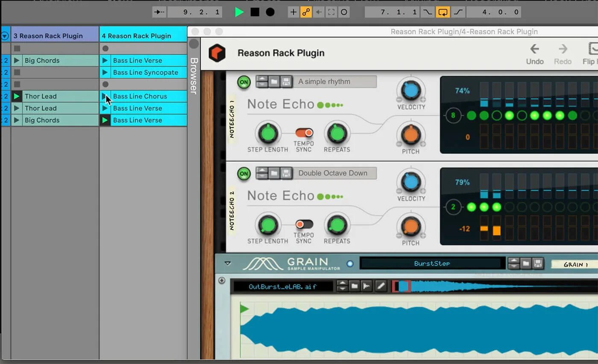Click the Step Length knob on Note Echo 1
The image size is (598, 364).
[268, 133]
